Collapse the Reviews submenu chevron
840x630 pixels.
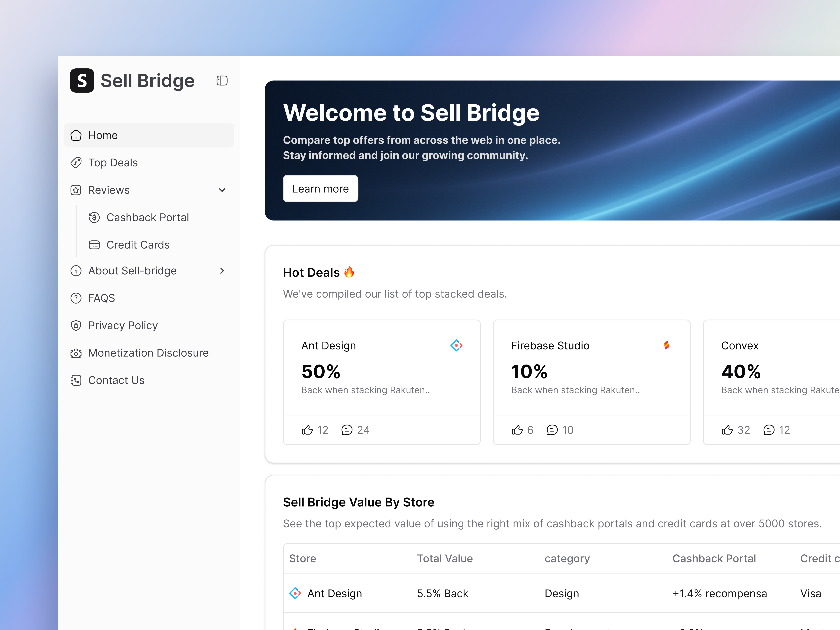tap(222, 190)
